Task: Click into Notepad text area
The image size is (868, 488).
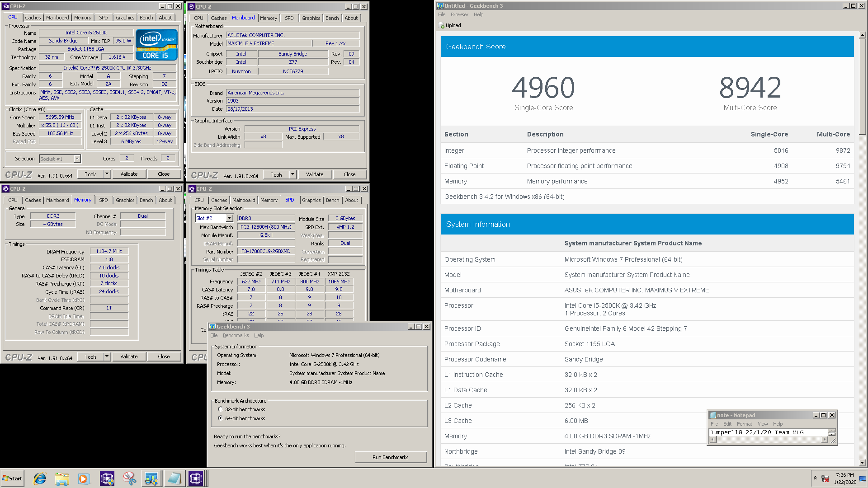Action: pyautogui.click(x=768, y=432)
